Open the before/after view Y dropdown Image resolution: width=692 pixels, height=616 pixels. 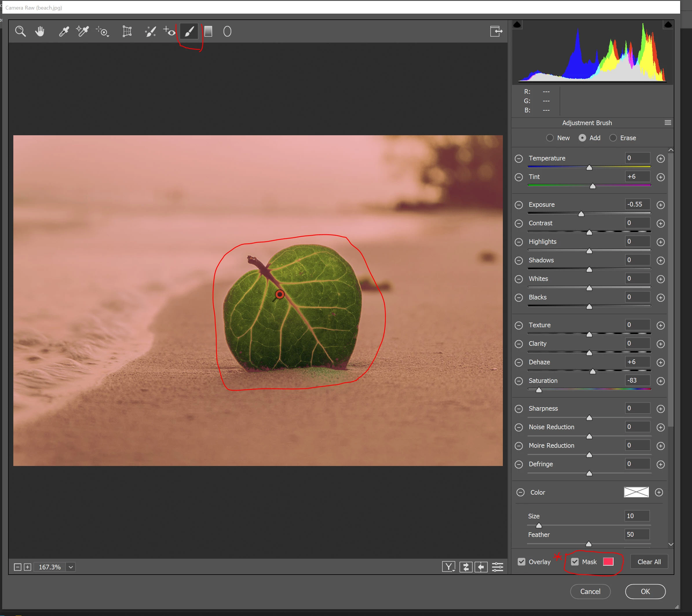pyautogui.click(x=449, y=567)
